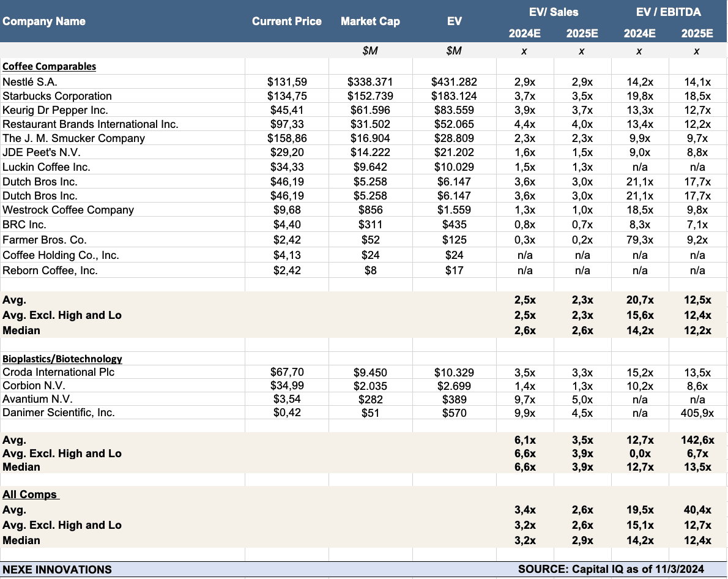Click the Coffee Comparables section heading

coord(49,67)
